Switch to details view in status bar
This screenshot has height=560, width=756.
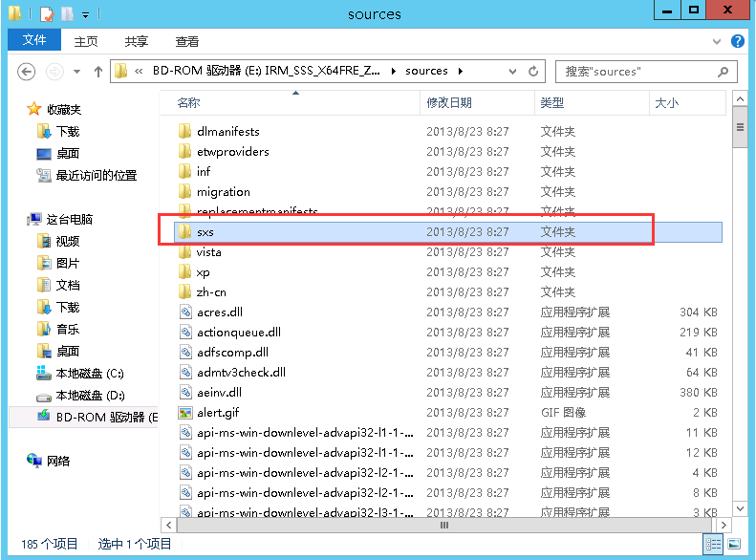(x=713, y=544)
